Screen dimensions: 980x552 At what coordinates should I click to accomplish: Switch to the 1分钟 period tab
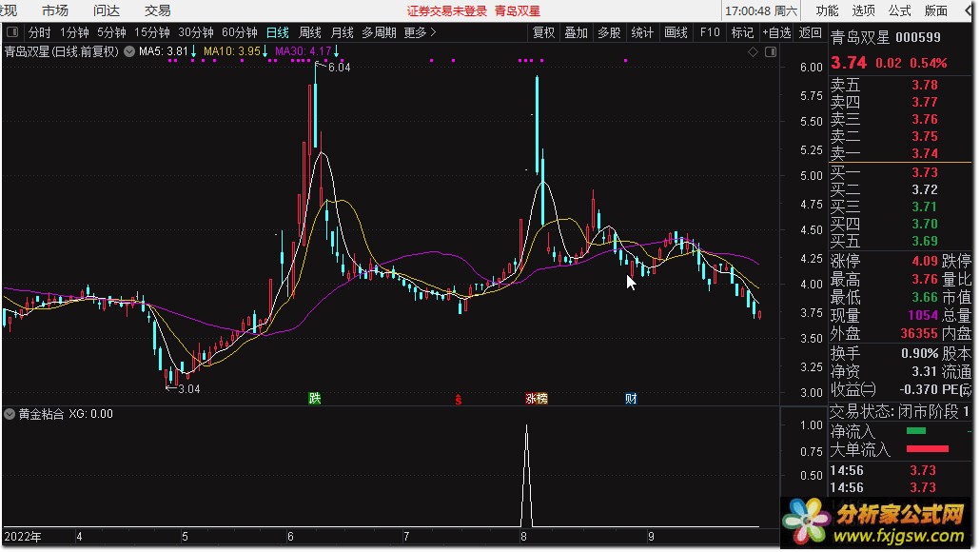[x=74, y=32]
